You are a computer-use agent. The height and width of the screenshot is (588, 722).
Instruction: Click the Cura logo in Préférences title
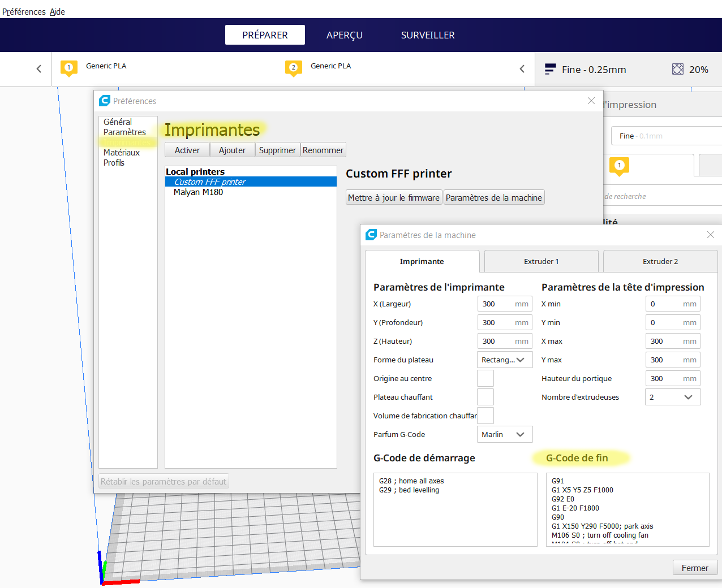pyautogui.click(x=105, y=101)
